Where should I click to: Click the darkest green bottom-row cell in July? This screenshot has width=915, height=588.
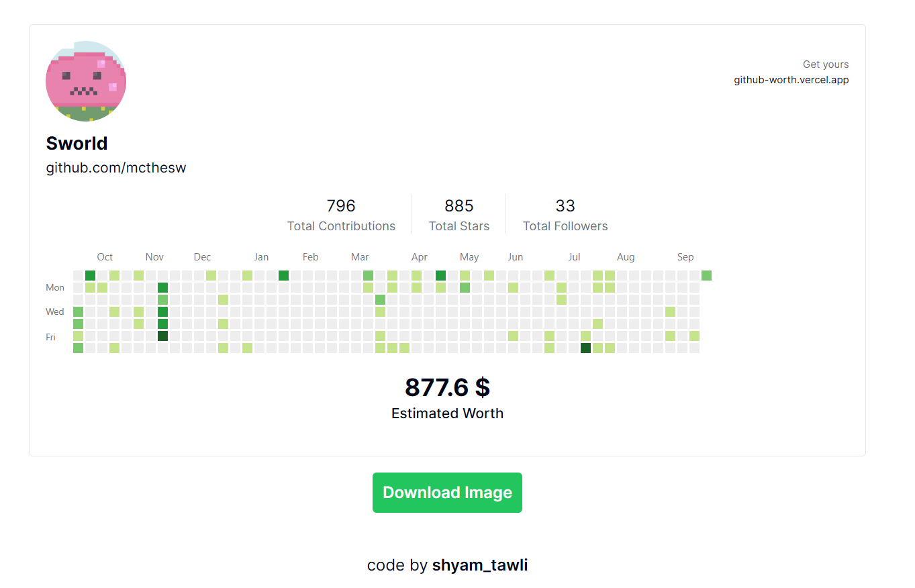click(585, 348)
